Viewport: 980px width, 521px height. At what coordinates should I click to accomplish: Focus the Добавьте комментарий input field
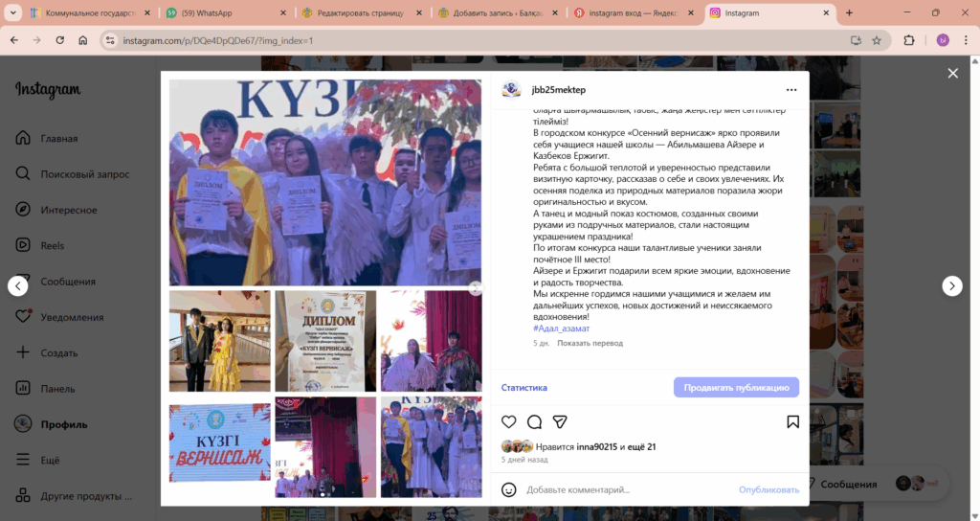click(628, 489)
